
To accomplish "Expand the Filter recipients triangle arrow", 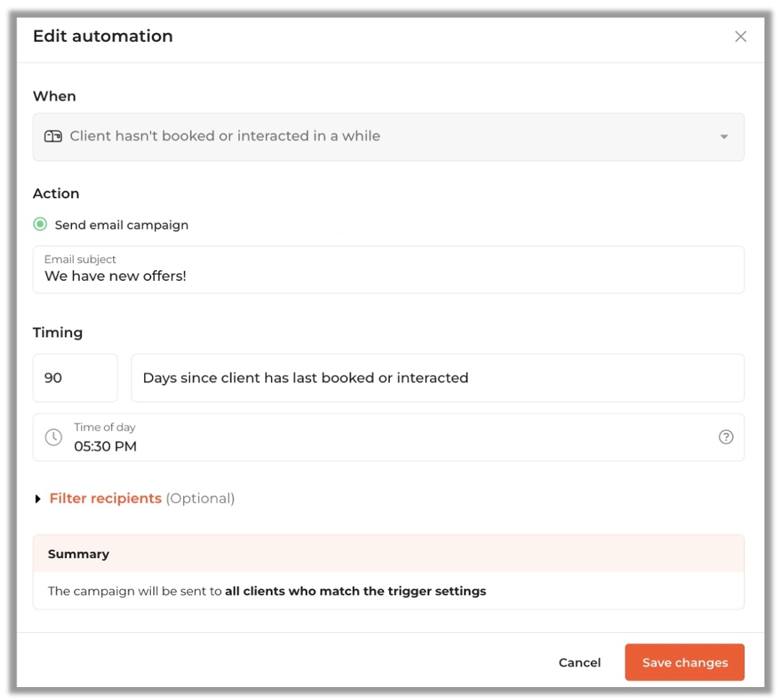I will [38, 499].
